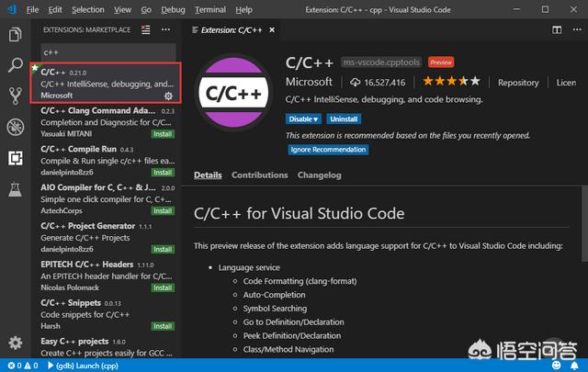Open Extensions Marketplace more actions menu

click(x=165, y=29)
